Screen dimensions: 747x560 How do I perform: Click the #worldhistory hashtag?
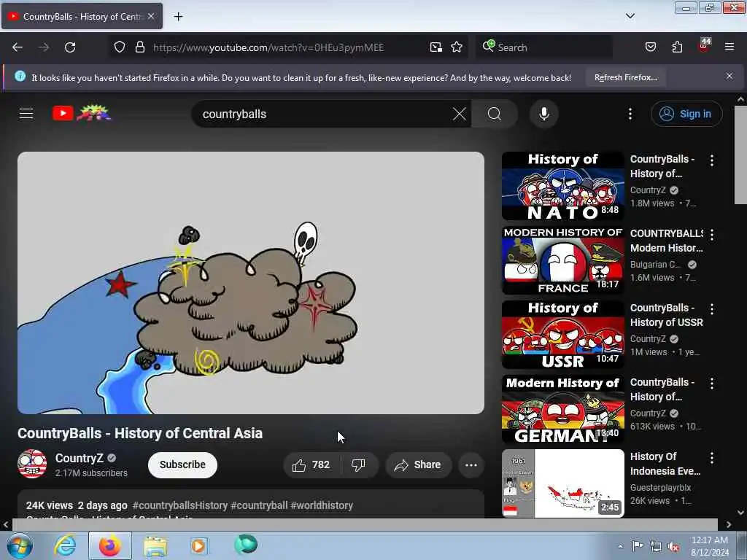pos(322,505)
